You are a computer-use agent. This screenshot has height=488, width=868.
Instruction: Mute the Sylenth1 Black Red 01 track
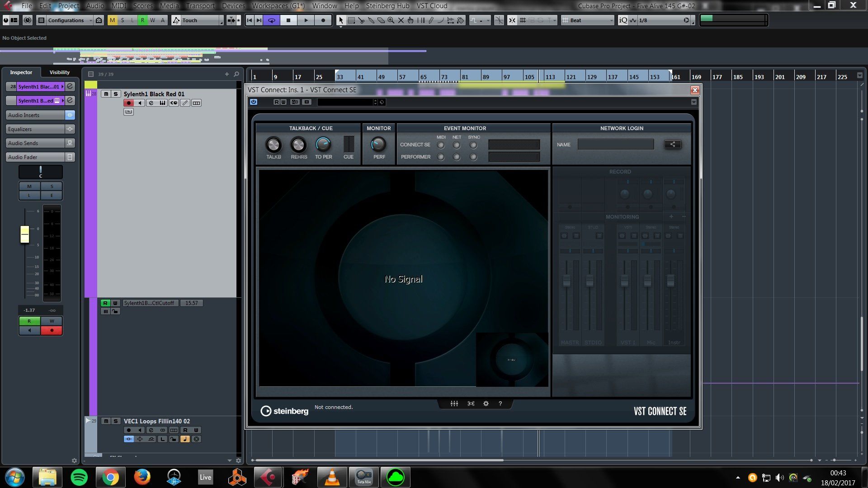(x=106, y=94)
